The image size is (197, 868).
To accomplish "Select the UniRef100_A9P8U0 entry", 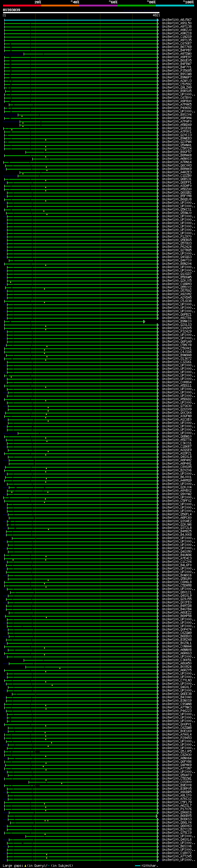I will (x=177, y=101).
